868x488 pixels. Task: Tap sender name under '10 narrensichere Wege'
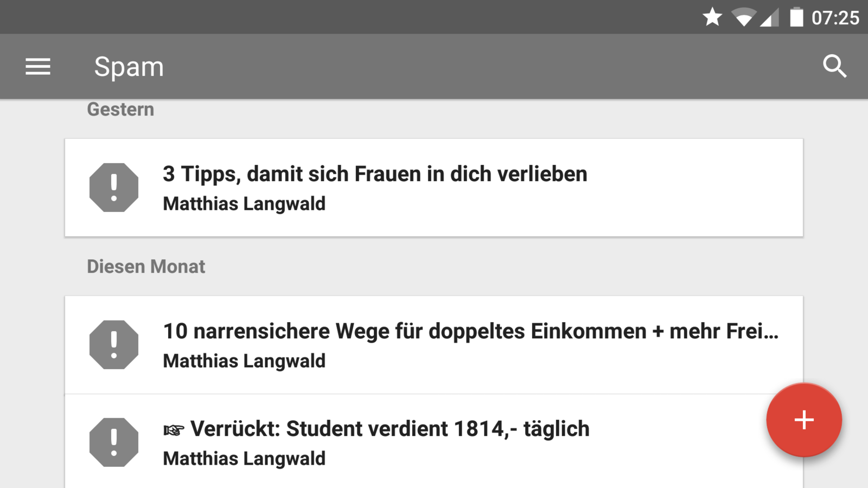pyautogui.click(x=244, y=361)
